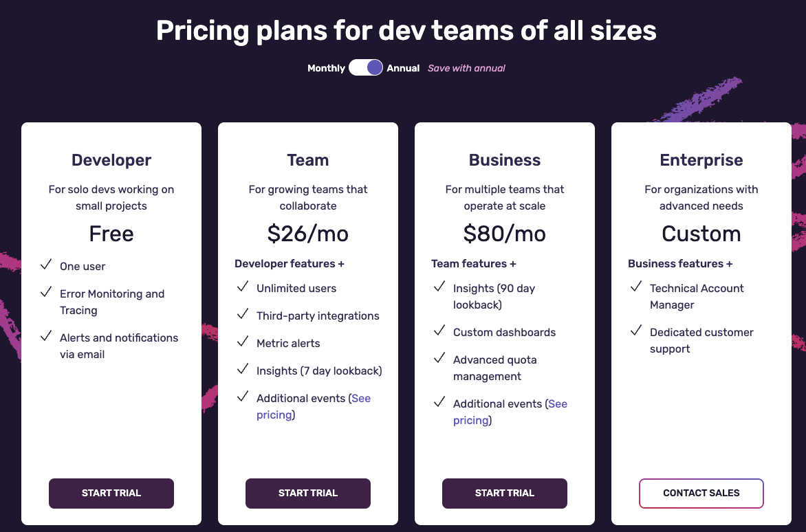The height and width of the screenshot is (532, 806).
Task: Toggle the Monthly/Annual billing switch
Action: (x=365, y=67)
